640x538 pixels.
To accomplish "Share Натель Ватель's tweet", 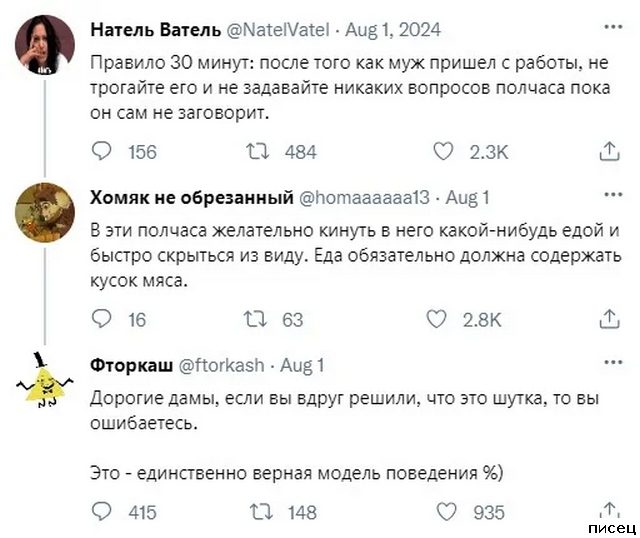I will click(609, 152).
